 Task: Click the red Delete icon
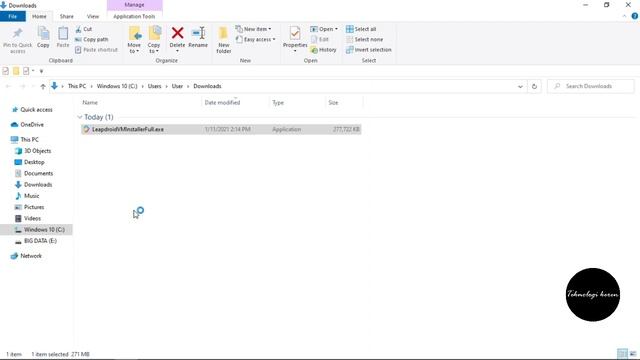(177, 33)
